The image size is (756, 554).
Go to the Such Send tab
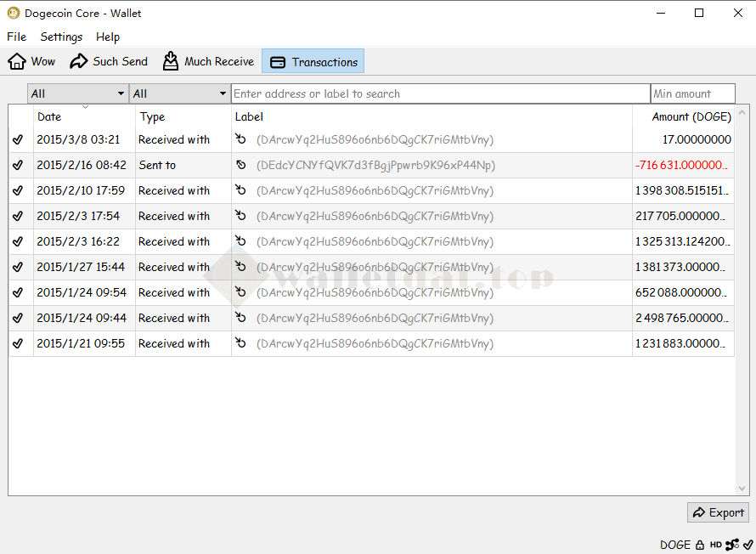pyautogui.click(x=109, y=61)
